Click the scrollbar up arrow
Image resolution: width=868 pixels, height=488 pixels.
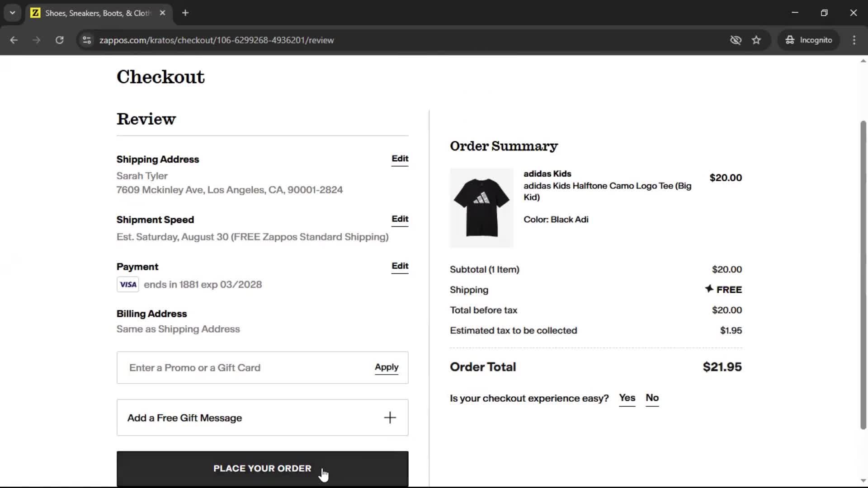coord(863,61)
